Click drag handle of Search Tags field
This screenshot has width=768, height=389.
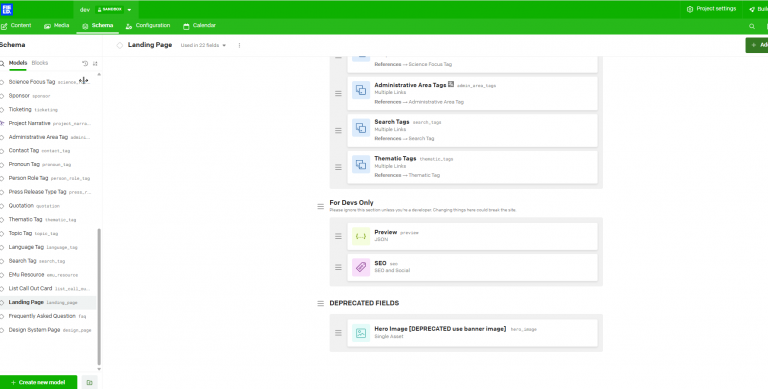pyautogui.click(x=338, y=130)
